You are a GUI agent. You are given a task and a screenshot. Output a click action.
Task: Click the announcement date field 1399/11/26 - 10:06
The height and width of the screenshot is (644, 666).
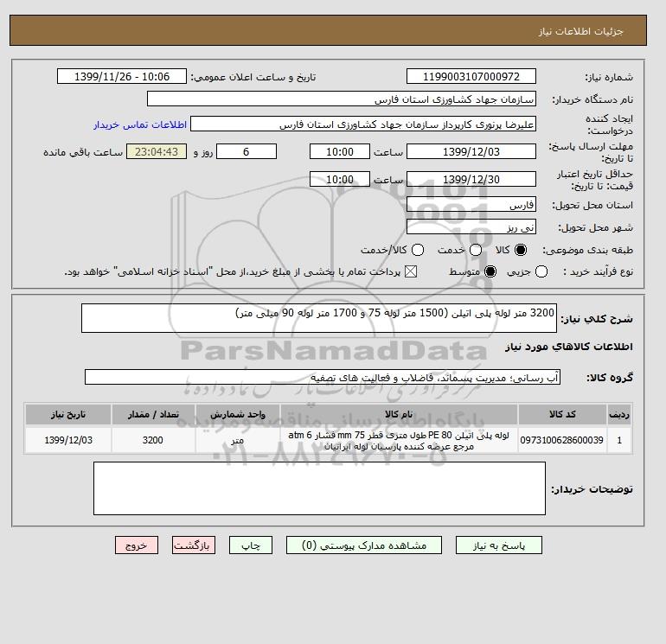(122, 76)
